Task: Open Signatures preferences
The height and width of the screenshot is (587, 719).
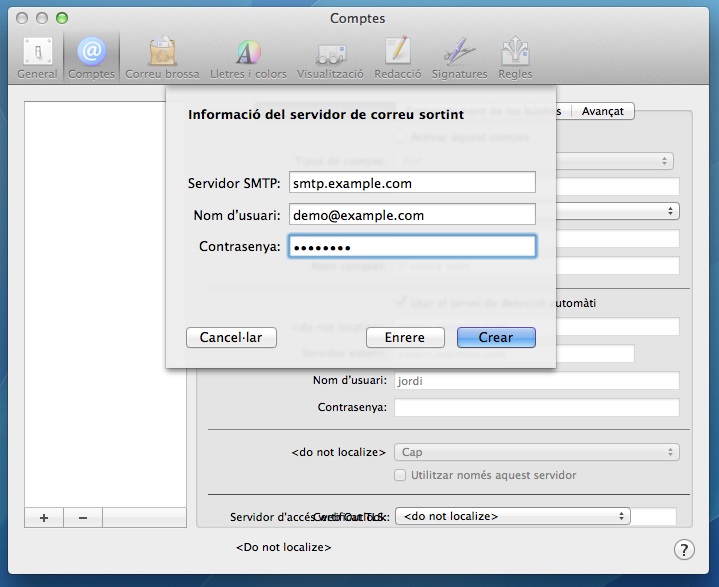Action: coord(459,58)
